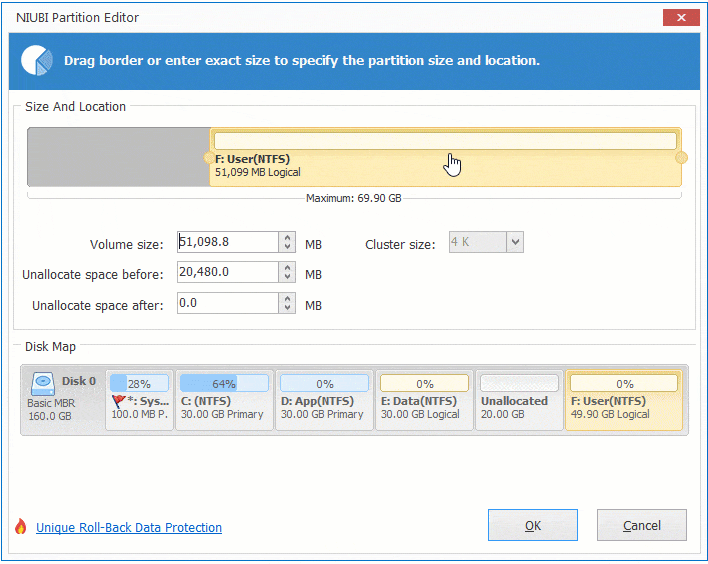Increase Volume size with up arrow
The image size is (708, 564).
tap(288, 237)
